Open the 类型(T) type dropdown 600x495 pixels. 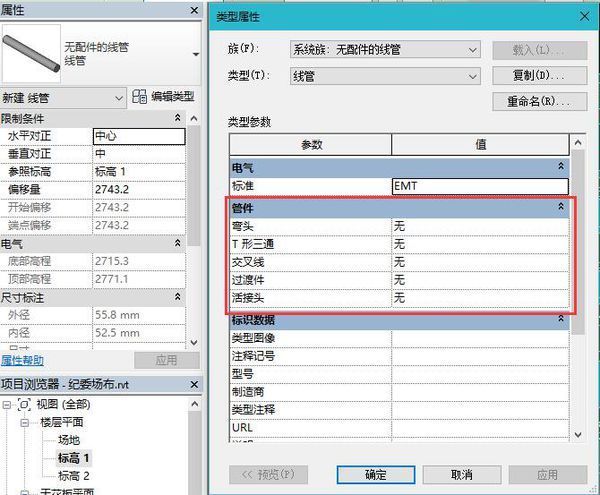pos(472,76)
